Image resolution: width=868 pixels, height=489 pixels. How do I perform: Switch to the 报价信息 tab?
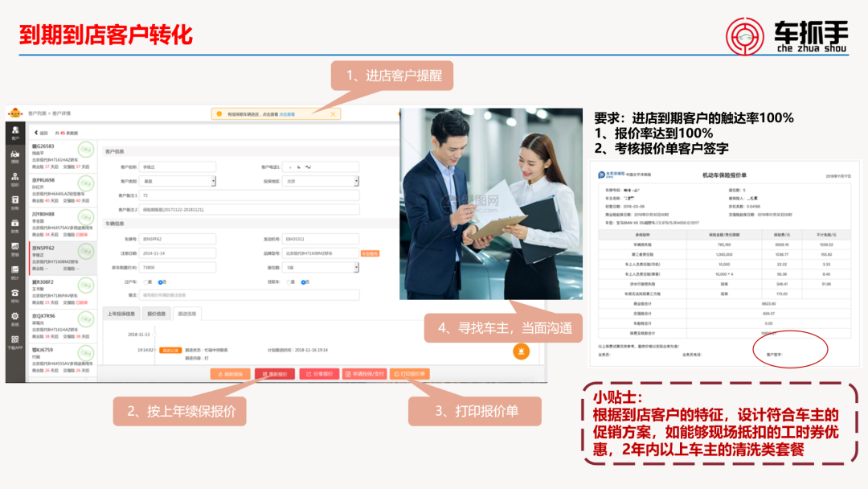pos(156,314)
